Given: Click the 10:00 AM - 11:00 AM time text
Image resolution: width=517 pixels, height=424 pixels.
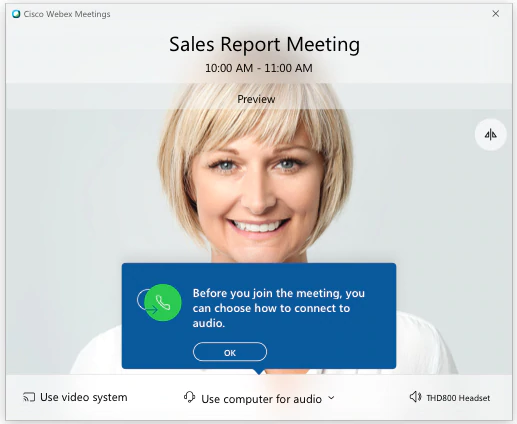Looking at the screenshot, I should pyautogui.click(x=259, y=68).
